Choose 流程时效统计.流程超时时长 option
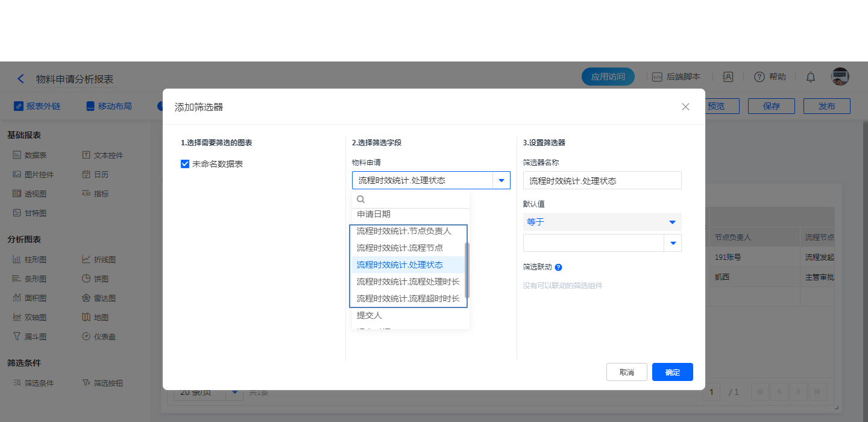868x422 pixels. click(x=408, y=298)
